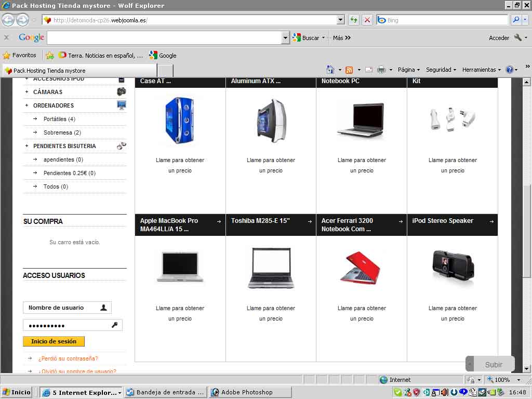
Task: Click the red Acer Ferrari laptop image
Action: (x=361, y=268)
